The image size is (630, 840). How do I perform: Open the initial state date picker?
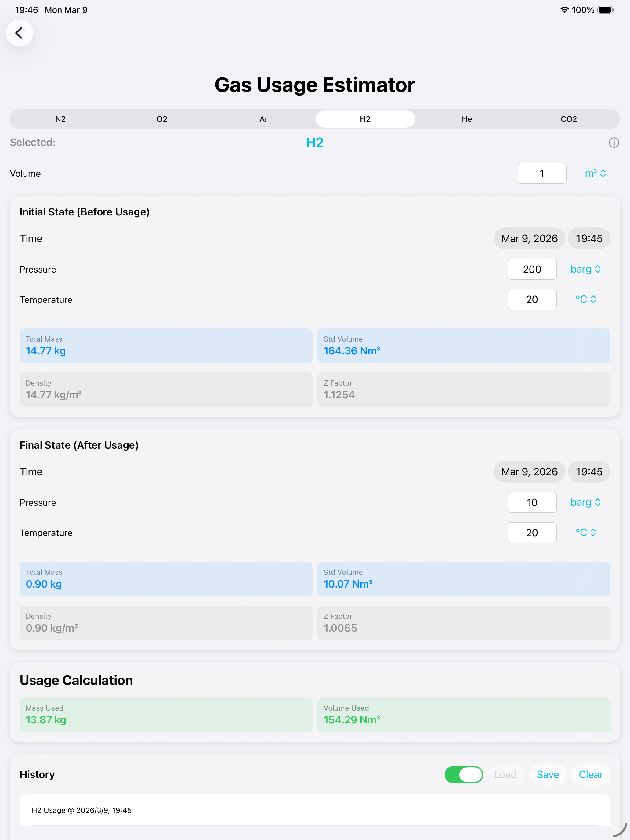point(529,238)
